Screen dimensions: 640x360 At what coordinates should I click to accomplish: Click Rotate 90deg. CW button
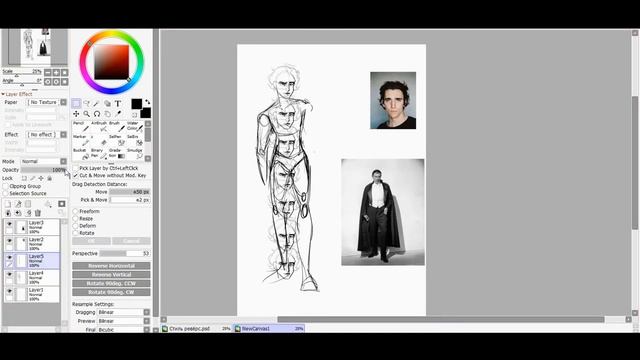(x=111, y=292)
